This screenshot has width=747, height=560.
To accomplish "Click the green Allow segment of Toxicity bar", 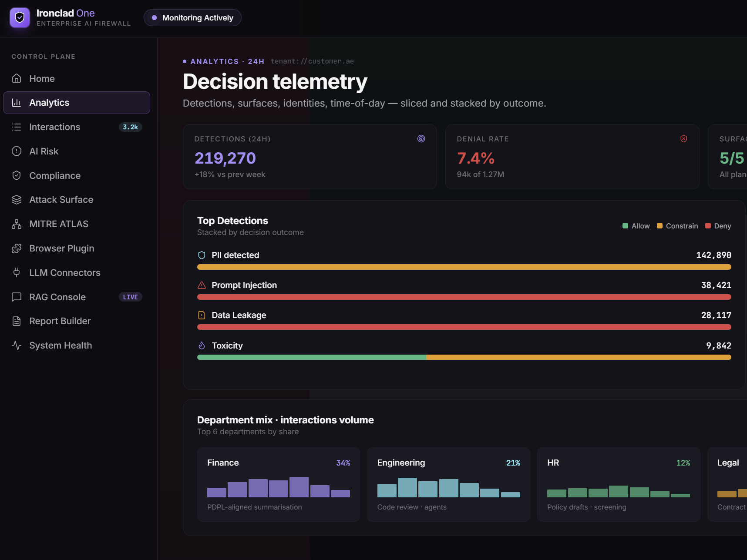I will coord(312,357).
